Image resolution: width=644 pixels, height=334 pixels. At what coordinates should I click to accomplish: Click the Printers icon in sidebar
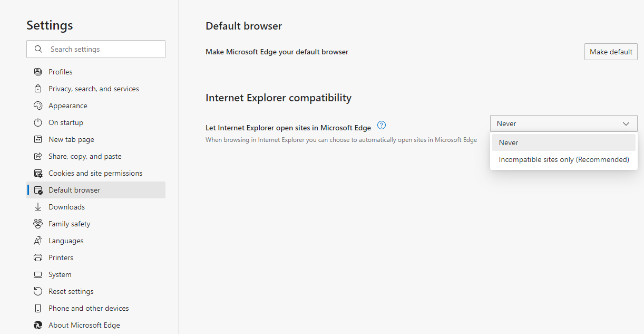coord(38,257)
